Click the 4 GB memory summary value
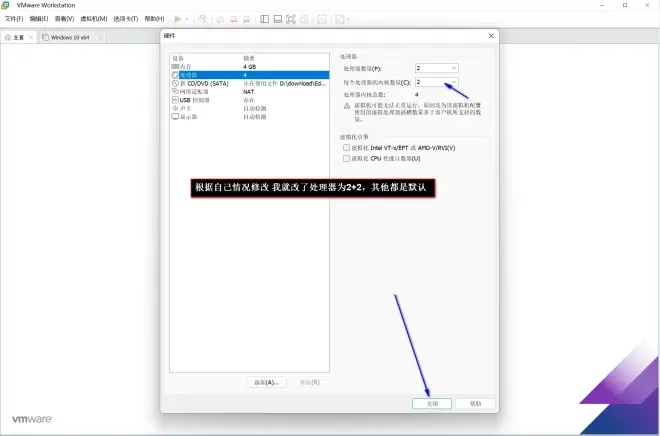Image resolution: width=660 pixels, height=436 pixels. (249, 66)
